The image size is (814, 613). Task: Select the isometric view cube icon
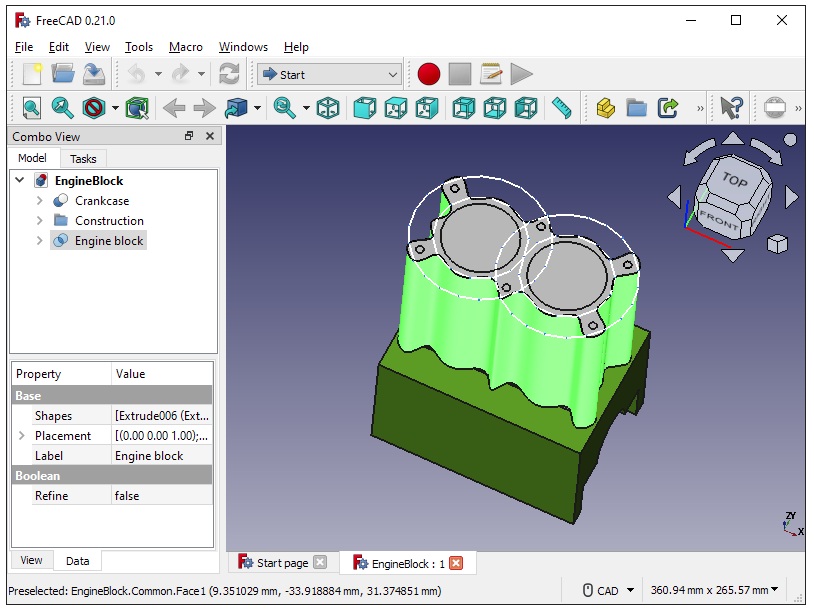pos(328,108)
